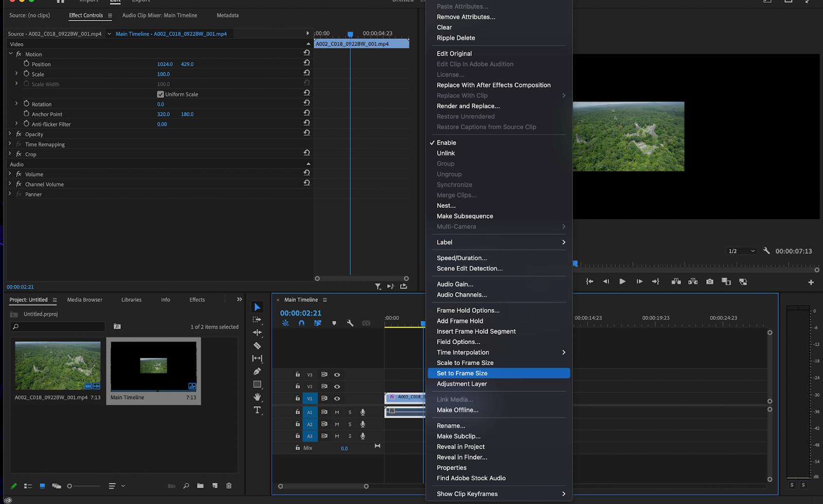
Task: Mute audio track A1
Action: coord(337,412)
